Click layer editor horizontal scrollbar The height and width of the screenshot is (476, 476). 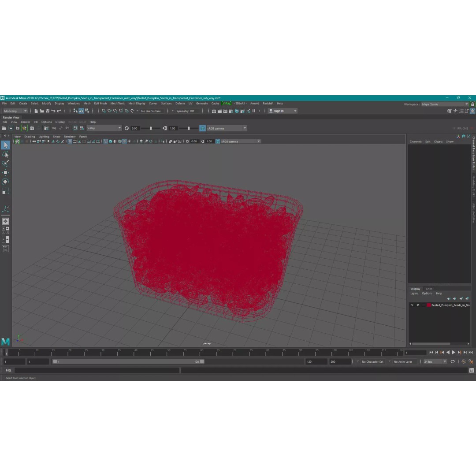click(431, 344)
